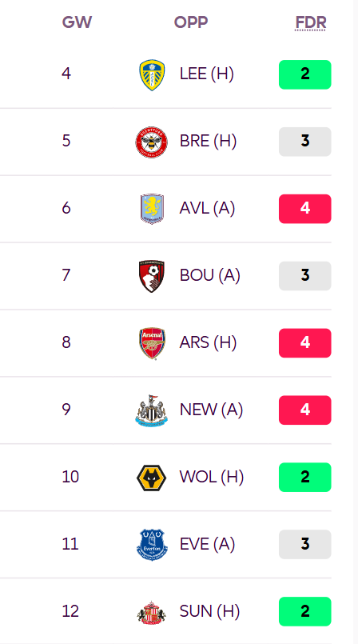358x644 pixels.
Task: Open the FDR column header abbreviation
Action: click(x=311, y=22)
